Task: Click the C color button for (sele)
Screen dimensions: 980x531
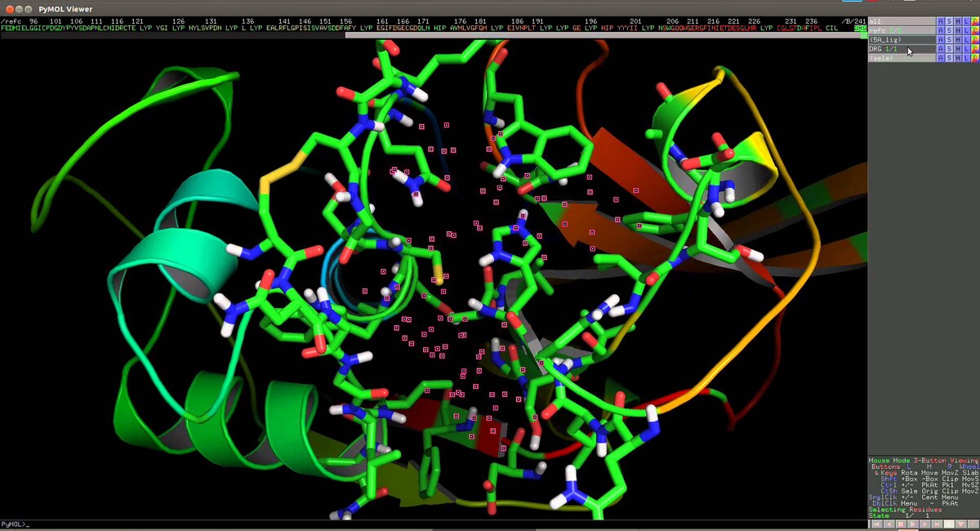Action: (x=975, y=58)
